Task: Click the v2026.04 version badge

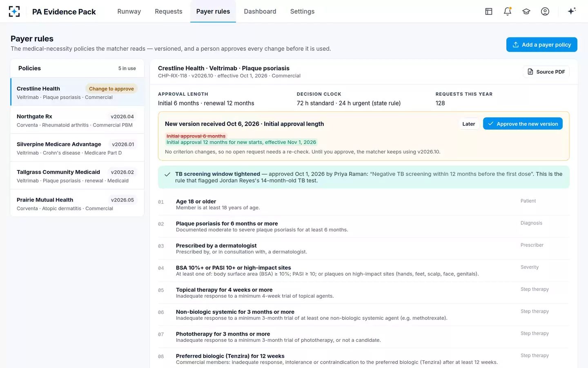Action: [x=122, y=117]
